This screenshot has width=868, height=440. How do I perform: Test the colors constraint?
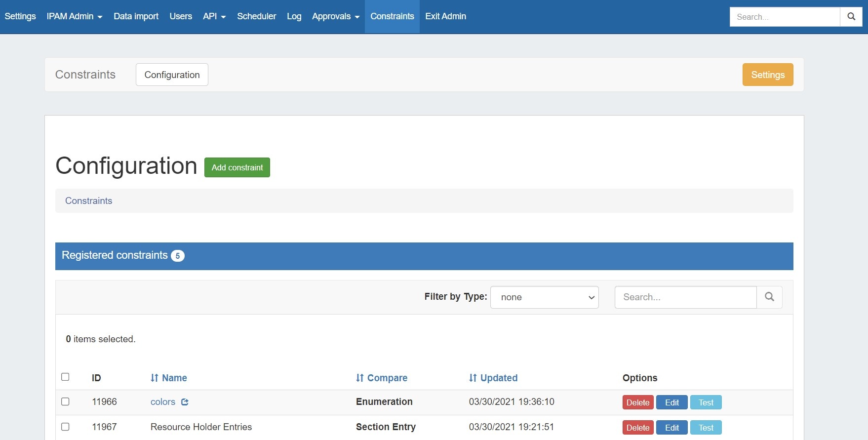pyautogui.click(x=706, y=402)
